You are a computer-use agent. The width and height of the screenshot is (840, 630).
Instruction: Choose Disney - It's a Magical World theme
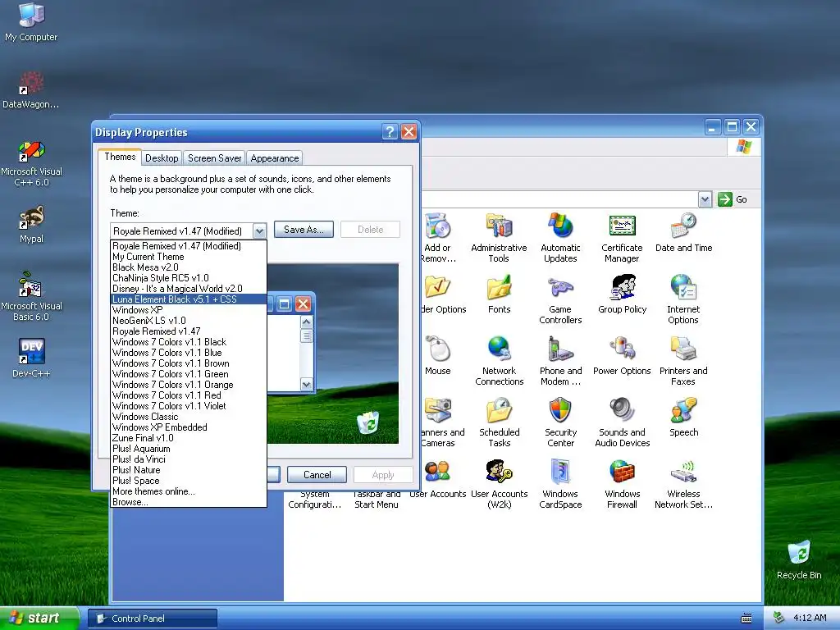pos(189,288)
